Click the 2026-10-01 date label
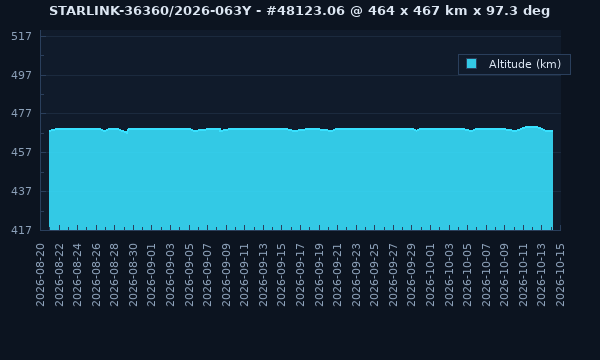Image resolution: width=600 pixels, height=360 pixels. [430, 275]
